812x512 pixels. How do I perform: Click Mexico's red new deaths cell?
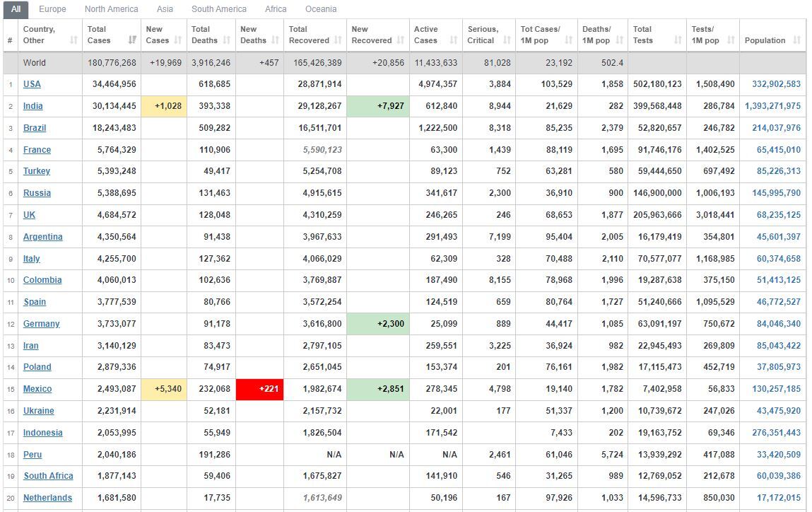pyautogui.click(x=259, y=389)
